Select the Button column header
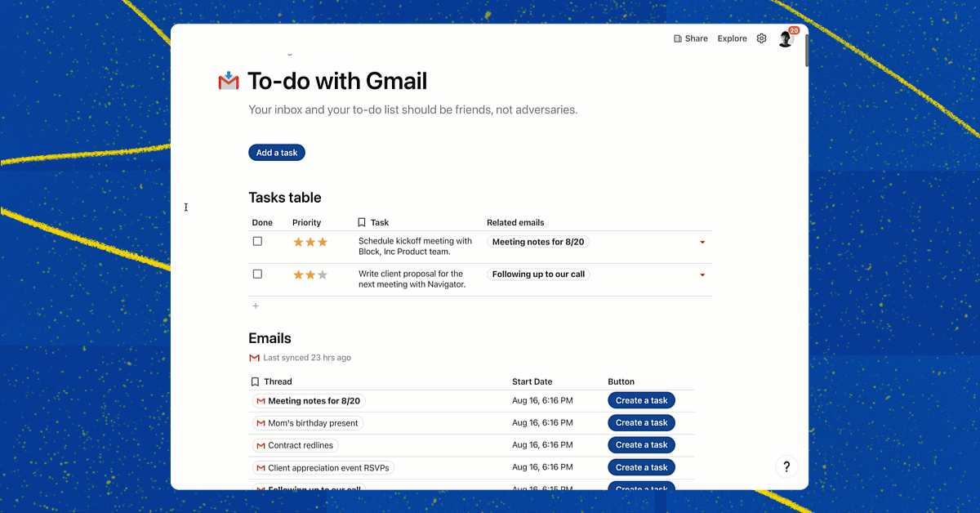 621,381
